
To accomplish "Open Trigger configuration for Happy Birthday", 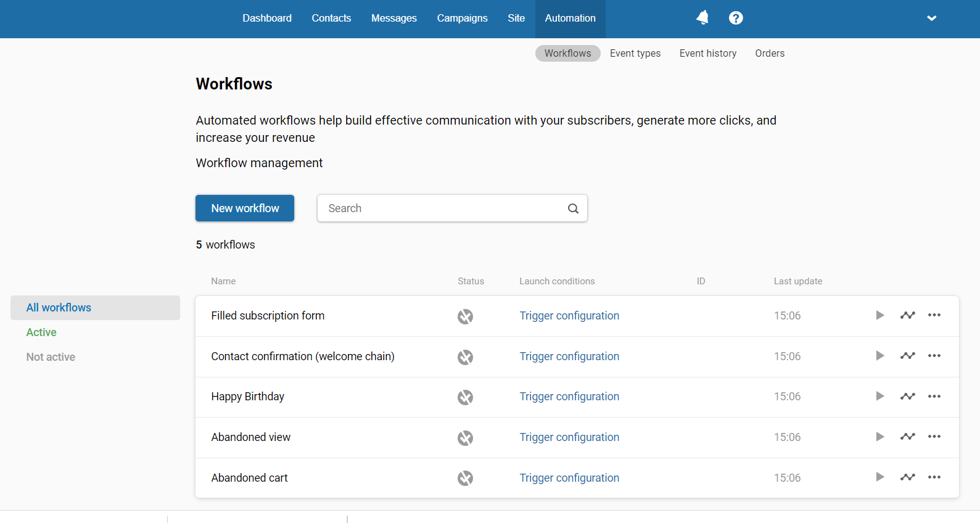I will 569,397.
